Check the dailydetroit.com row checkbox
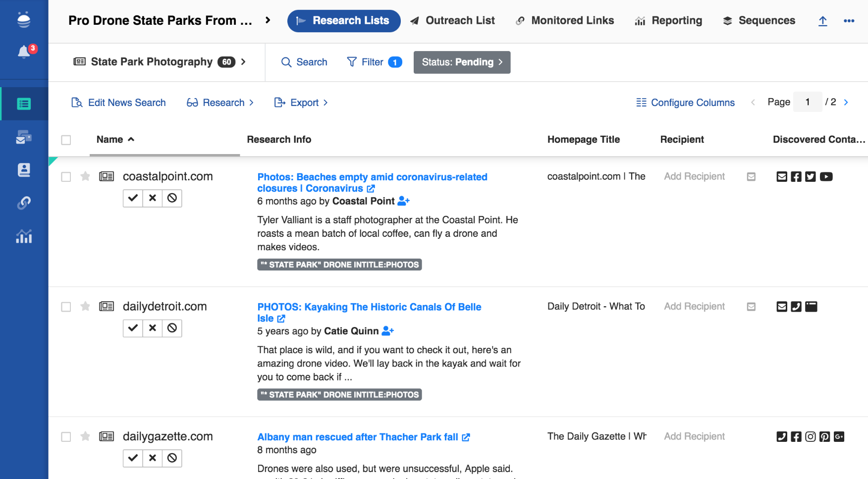Image resolution: width=868 pixels, height=479 pixels. pos(66,307)
